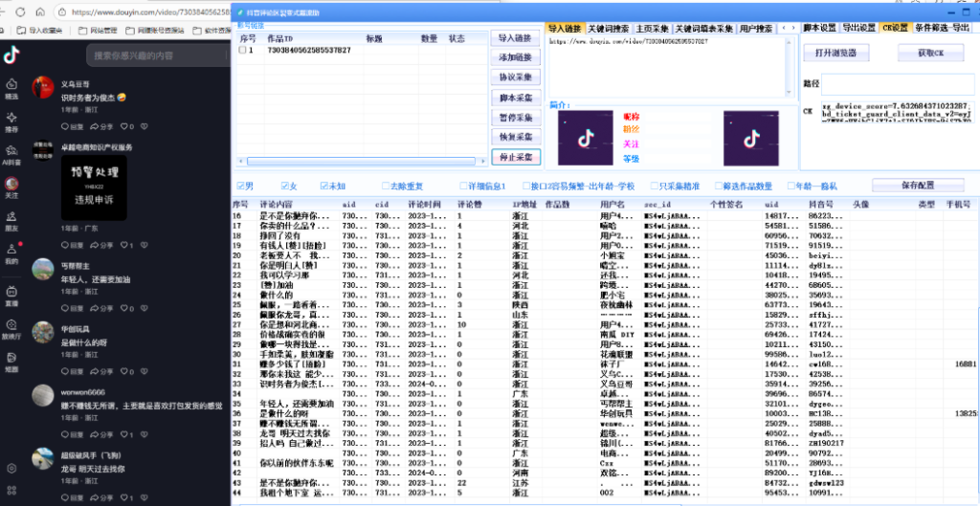Switch to the 条件筛选-导出 tab
The image size is (980, 506).
[x=943, y=28]
